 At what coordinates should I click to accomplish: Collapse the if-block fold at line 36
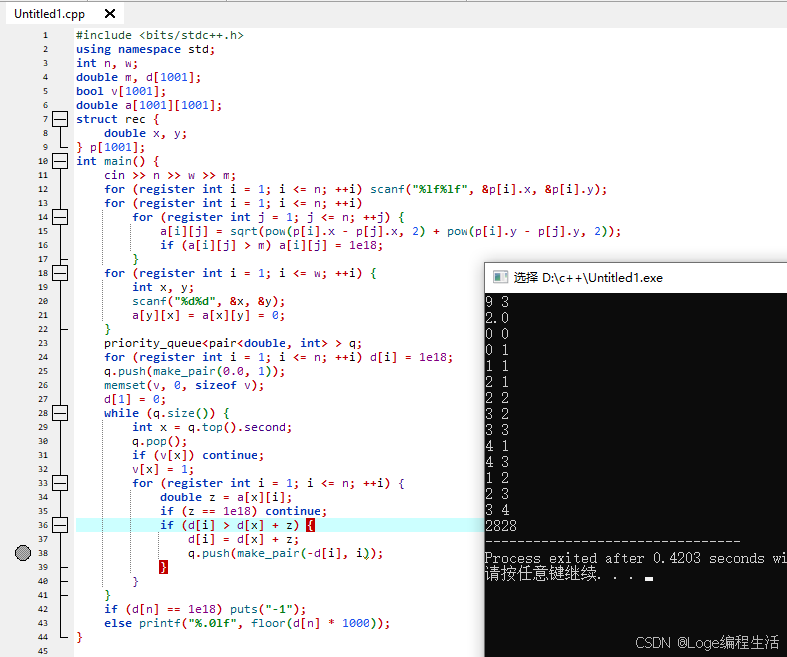[x=60, y=525]
